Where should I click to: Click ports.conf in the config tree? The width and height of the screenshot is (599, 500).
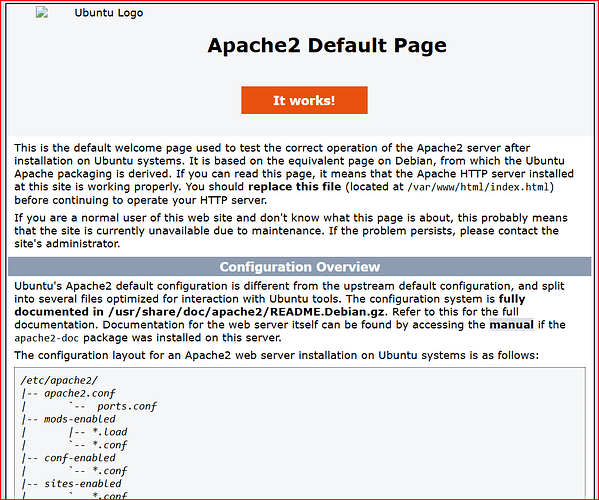click(x=127, y=406)
